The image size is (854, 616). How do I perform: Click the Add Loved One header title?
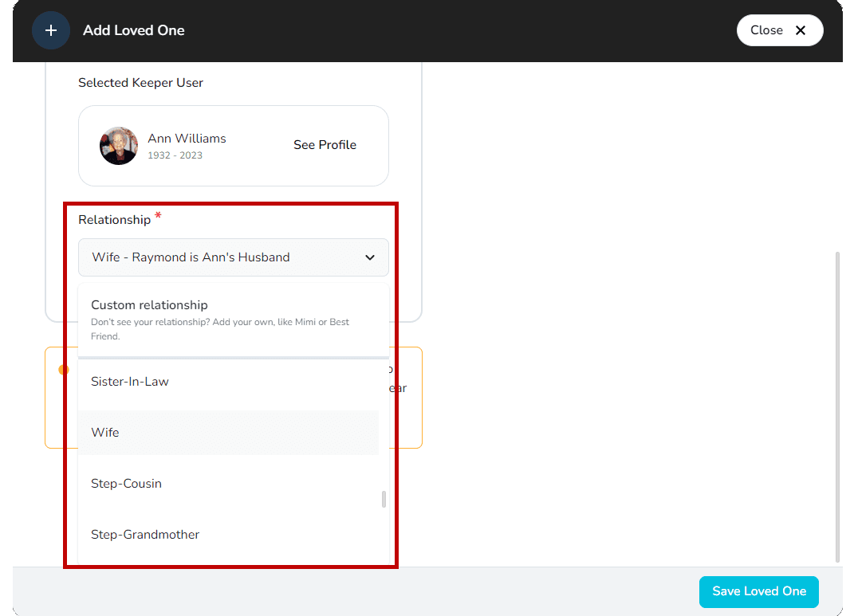(x=134, y=30)
